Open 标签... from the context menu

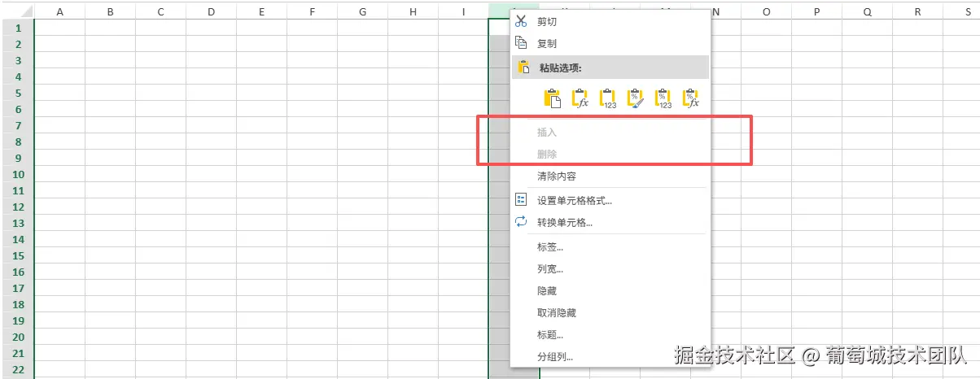tap(610, 246)
